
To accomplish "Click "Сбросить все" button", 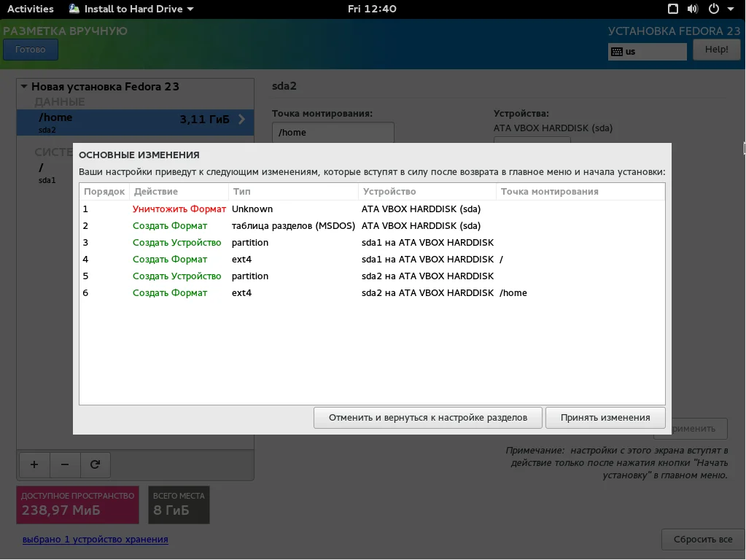I will [x=703, y=539].
